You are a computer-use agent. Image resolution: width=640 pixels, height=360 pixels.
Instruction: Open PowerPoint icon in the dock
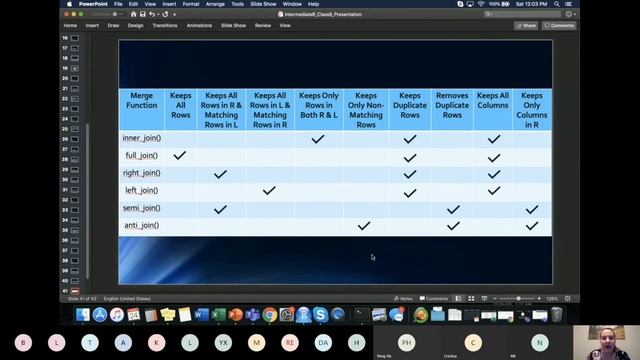tap(236, 315)
